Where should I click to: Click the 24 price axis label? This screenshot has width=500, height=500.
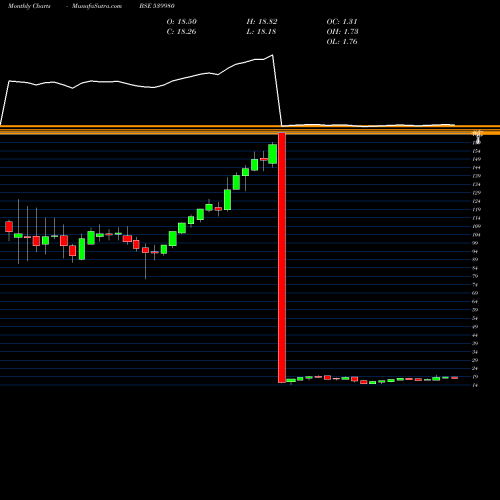tap(475, 368)
